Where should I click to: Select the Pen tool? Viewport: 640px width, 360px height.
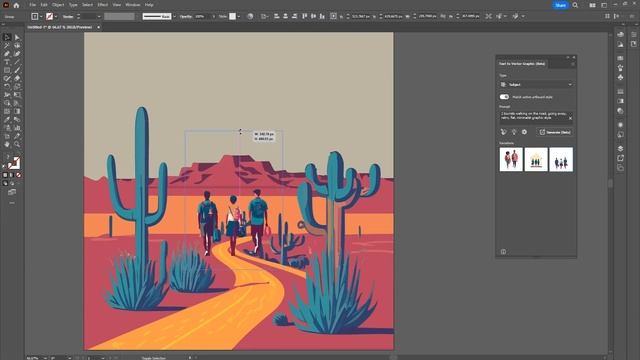(7, 53)
